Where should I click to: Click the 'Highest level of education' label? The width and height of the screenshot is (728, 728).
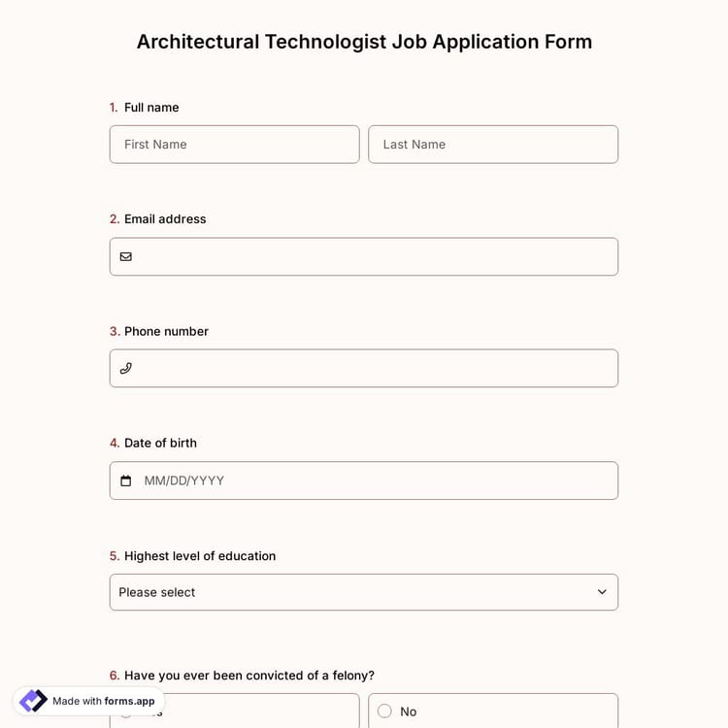[x=200, y=556]
